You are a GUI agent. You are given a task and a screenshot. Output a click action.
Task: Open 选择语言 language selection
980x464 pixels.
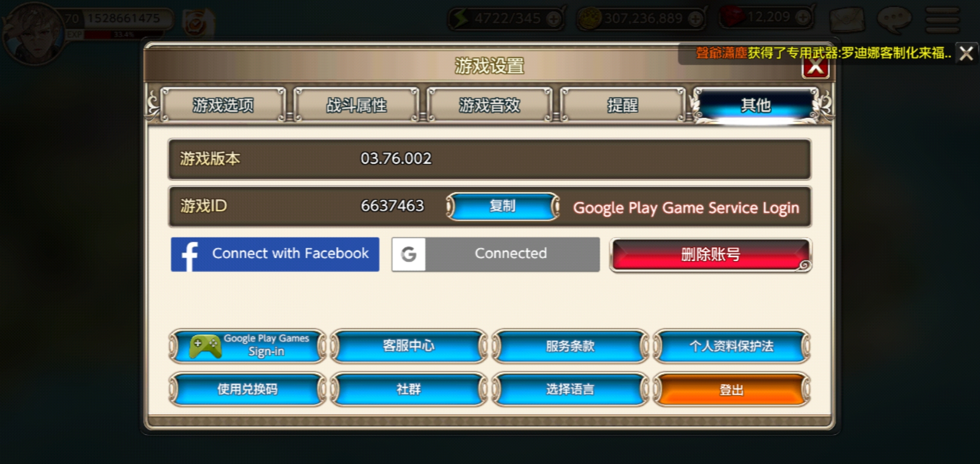coord(570,390)
